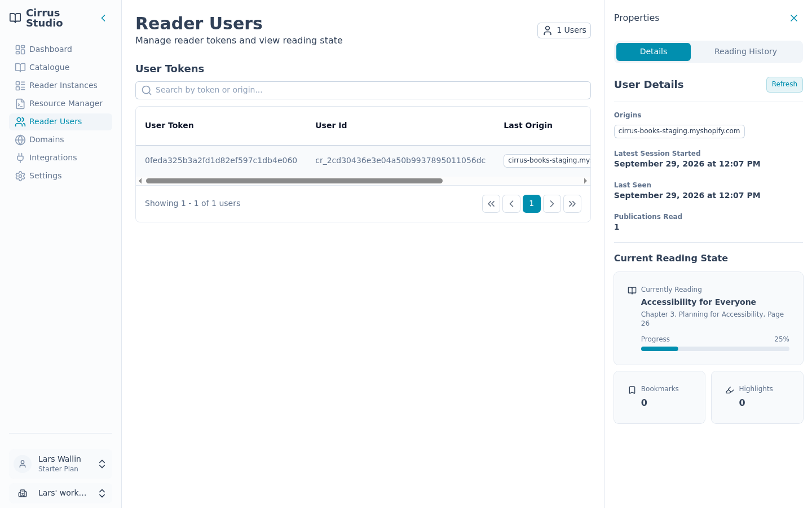Click the Accessibility for Everyone title

698,302
